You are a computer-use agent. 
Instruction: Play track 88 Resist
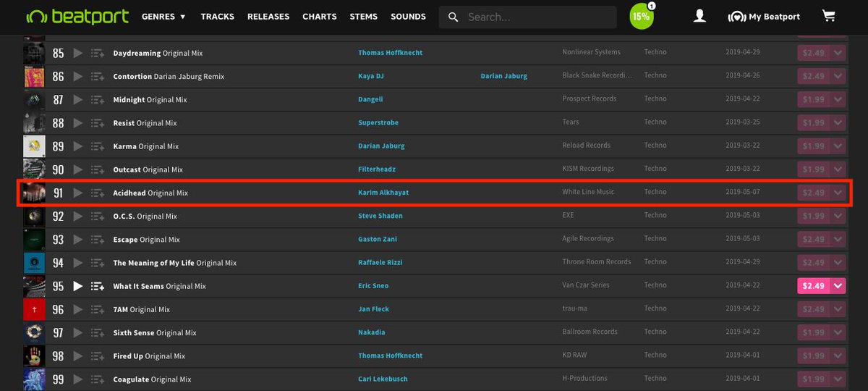(78, 123)
